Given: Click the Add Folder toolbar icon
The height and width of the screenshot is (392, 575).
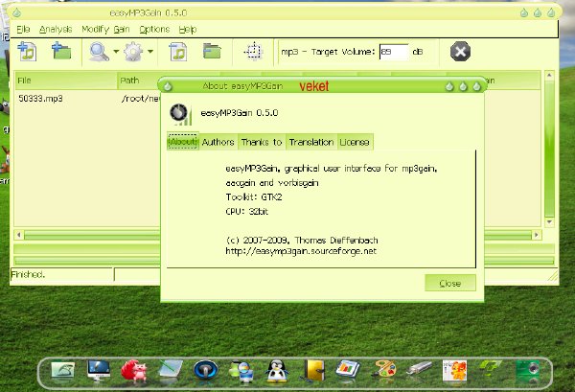Looking at the screenshot, I should (x=61, y=51).
